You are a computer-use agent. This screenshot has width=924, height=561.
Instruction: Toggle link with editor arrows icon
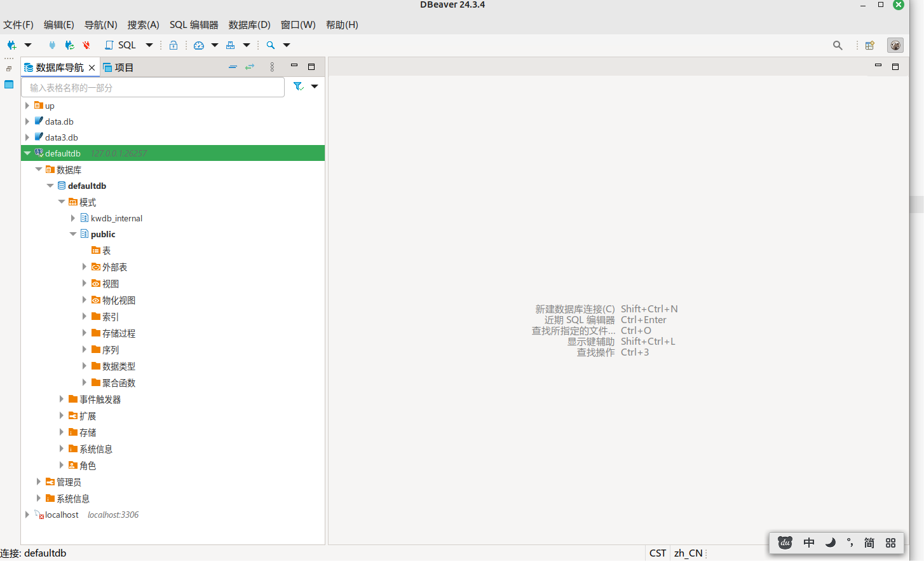[x=250, y=67]
